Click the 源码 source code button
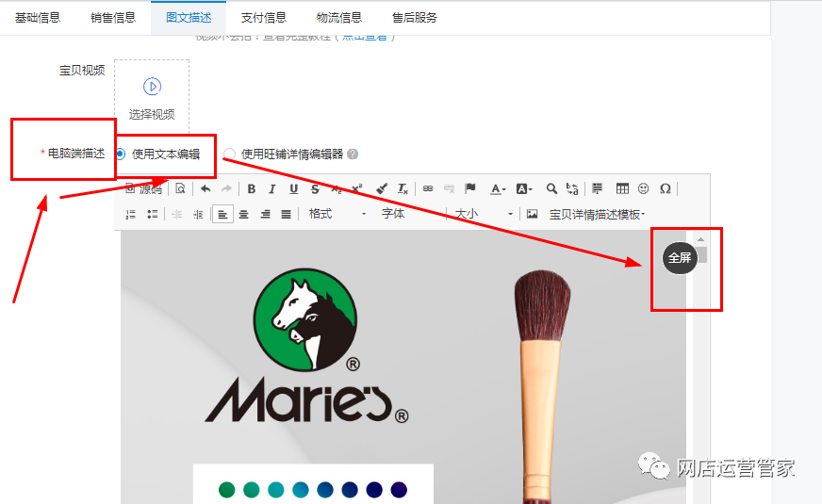This screenshot has height=504, width=822. [x=144, y=189]
